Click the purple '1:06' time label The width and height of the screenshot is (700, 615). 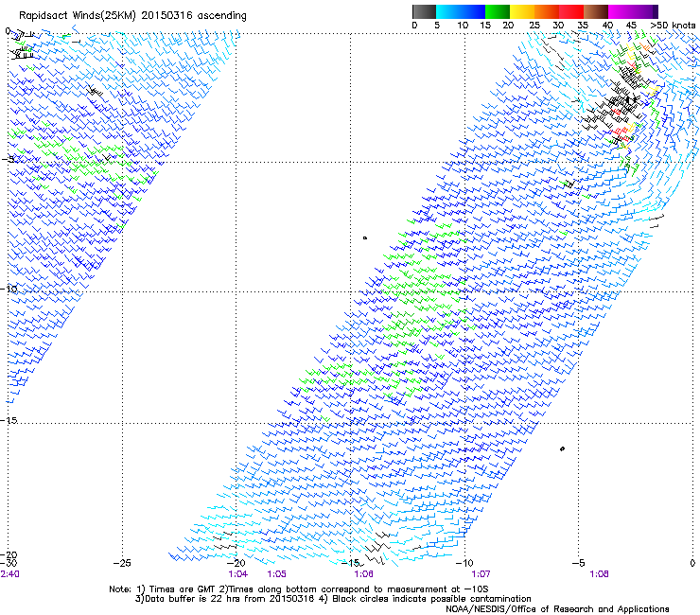point(363,574)
